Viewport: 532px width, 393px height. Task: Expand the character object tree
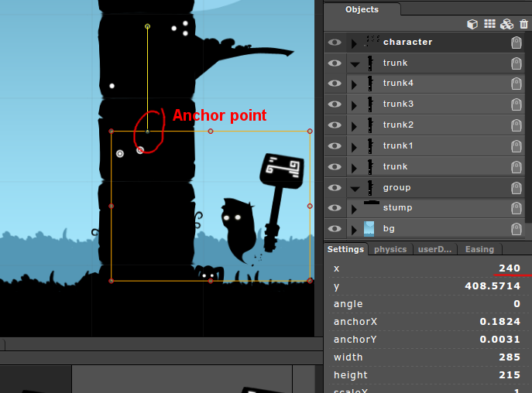tap(354, 43)
